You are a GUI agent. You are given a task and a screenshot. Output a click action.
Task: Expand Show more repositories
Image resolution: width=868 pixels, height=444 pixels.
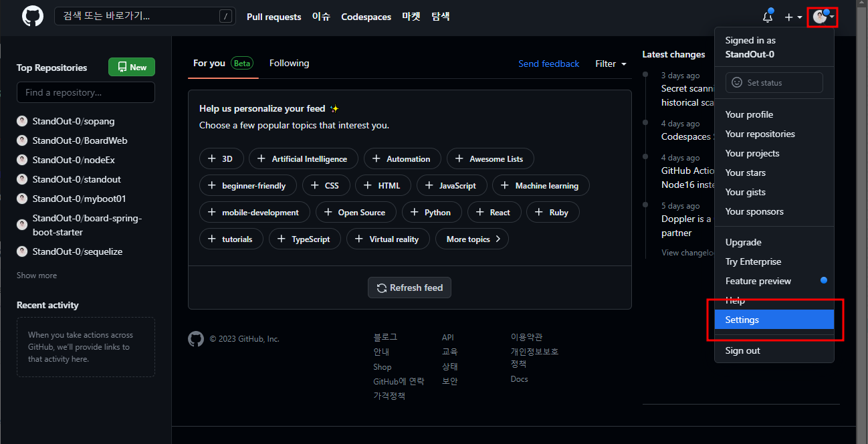[37, 275]
